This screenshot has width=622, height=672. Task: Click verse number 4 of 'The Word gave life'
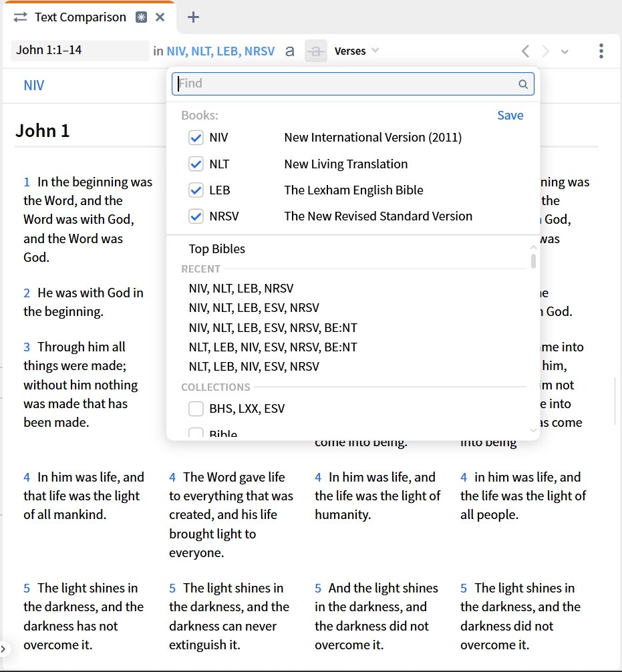point(172,478)
